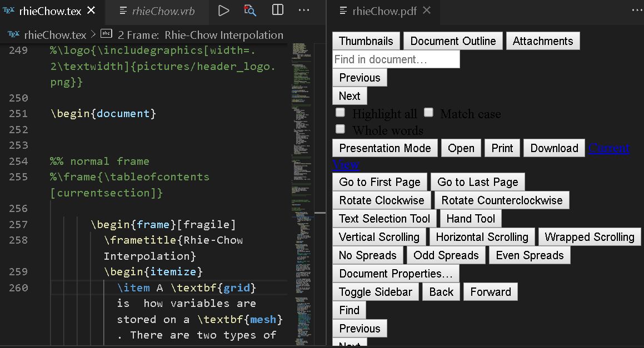Viewport: 644px width, 348px height.
Task: Click the Previous button below Find
Action: pos(360,329)
